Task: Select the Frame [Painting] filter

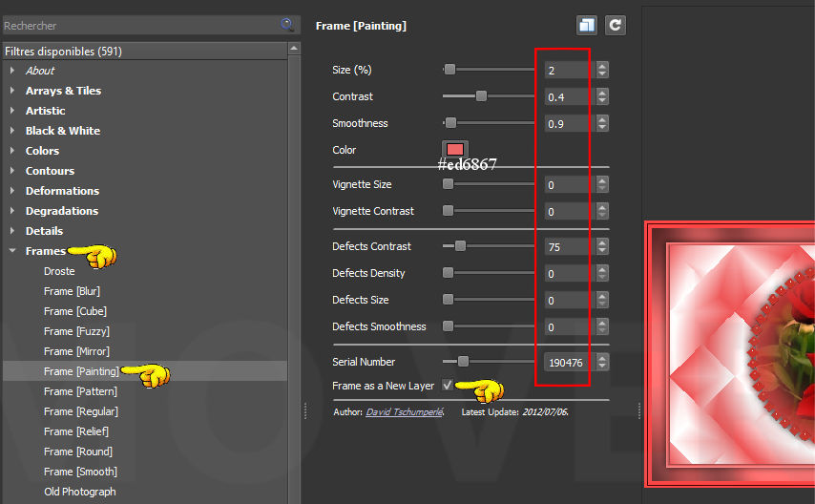Action: point(81,371)
